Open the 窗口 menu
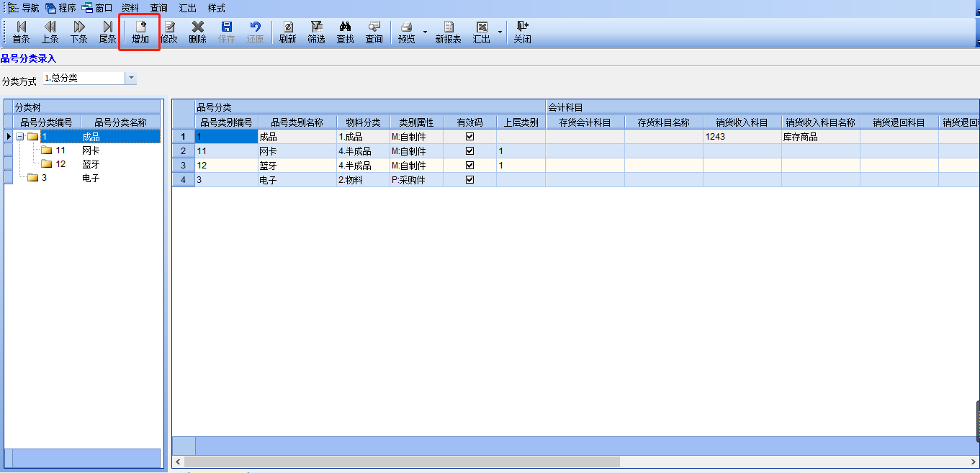This screenshot has width=980, height=473. click(x=97, y=8)
